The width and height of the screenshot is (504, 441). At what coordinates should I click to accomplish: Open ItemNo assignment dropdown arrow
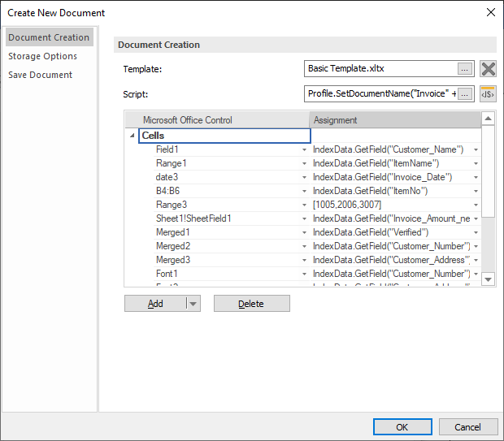476,191
